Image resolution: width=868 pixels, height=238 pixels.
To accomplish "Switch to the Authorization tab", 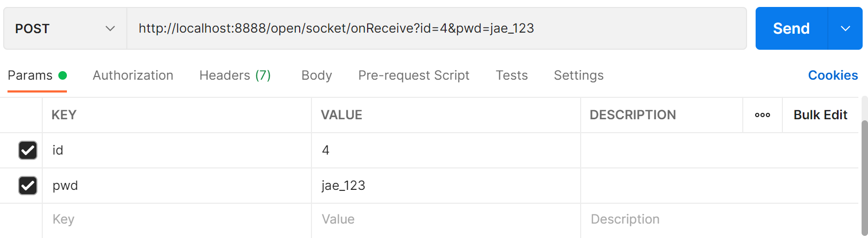I will [133, 75].
